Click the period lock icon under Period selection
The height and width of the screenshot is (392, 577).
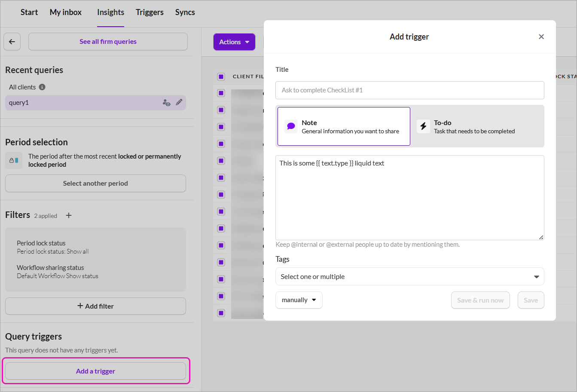[14, 160]
